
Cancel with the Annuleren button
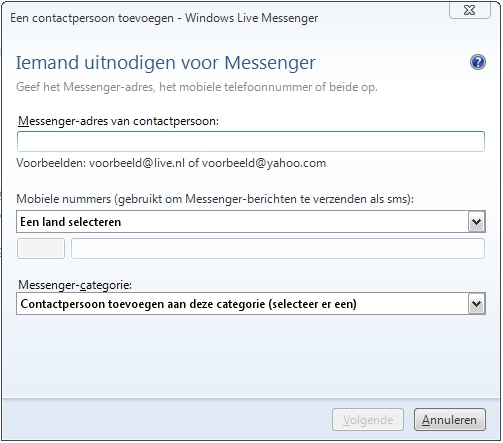click(x=450, y=420)
